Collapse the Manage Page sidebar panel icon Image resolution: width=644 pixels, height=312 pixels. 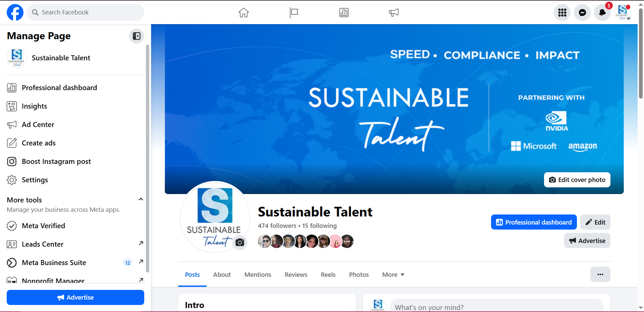pos(137,36)
